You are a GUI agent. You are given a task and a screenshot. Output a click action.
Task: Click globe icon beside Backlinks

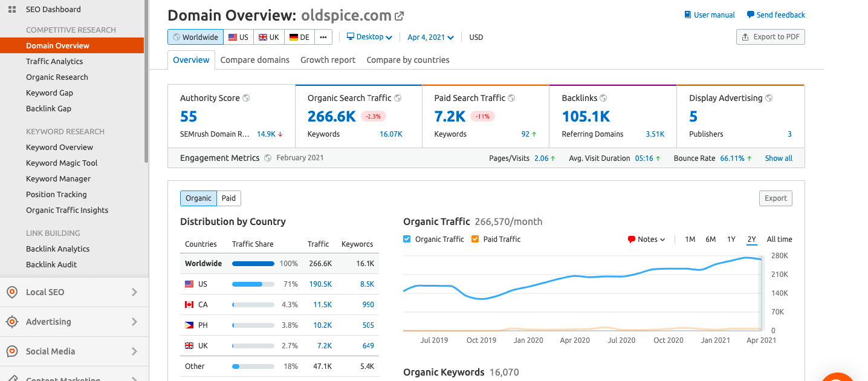603,98
